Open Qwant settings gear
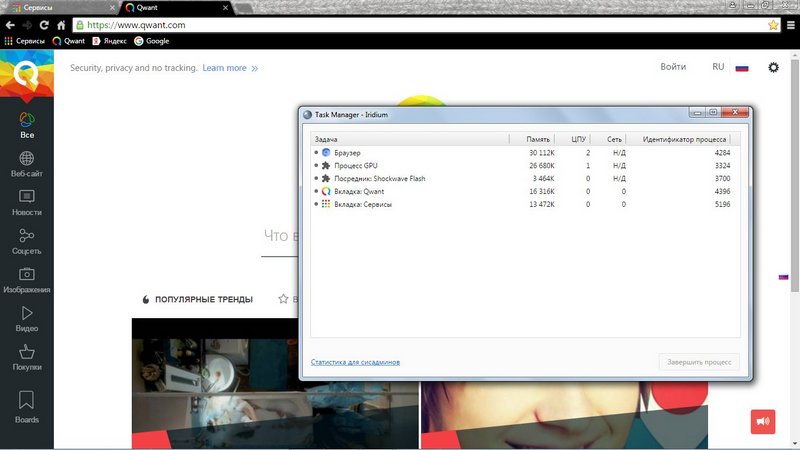The image size is (800, 450). pyautogui.click(x=773, y=67)
